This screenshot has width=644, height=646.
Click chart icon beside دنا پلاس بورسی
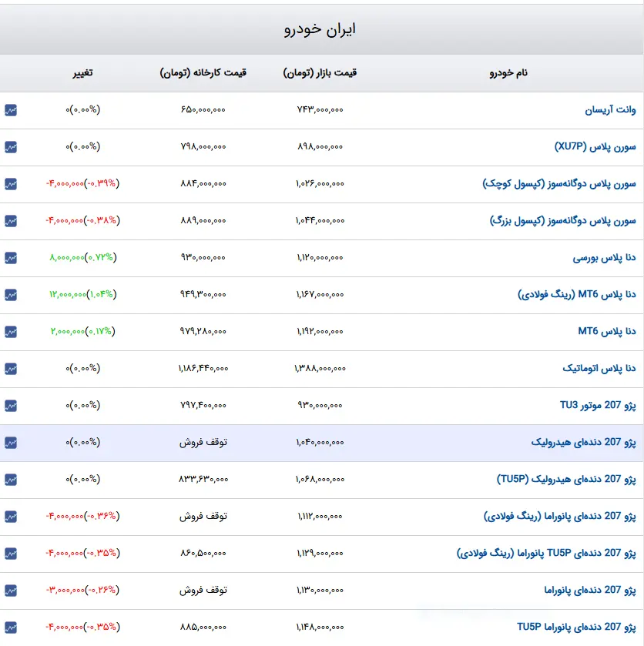[x=10, y=258]
